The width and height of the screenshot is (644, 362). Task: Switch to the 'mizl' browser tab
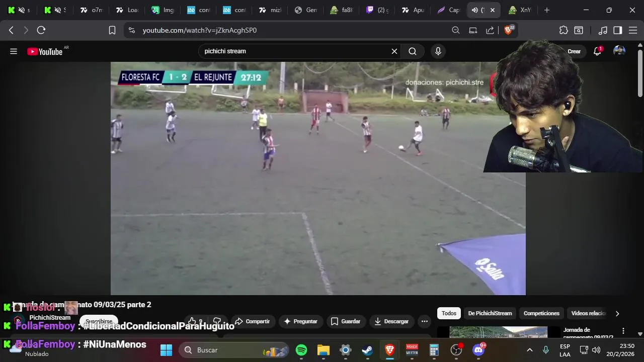click(x=270, y=10)
